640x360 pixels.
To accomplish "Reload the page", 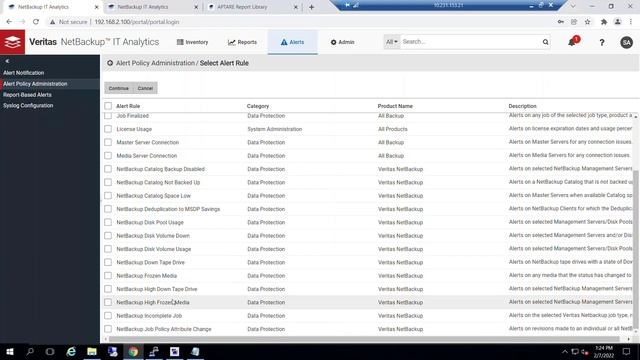I will click(x=36, y=22).
